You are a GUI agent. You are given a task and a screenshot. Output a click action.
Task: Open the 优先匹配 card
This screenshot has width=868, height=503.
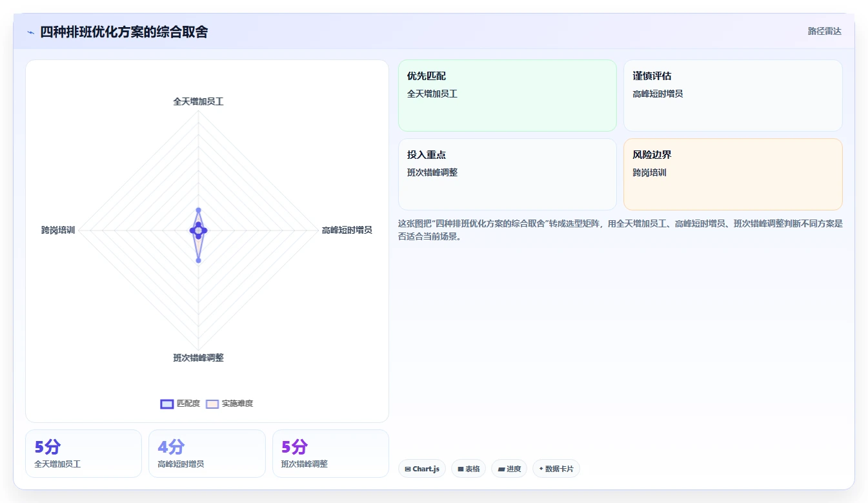(507, 96)
